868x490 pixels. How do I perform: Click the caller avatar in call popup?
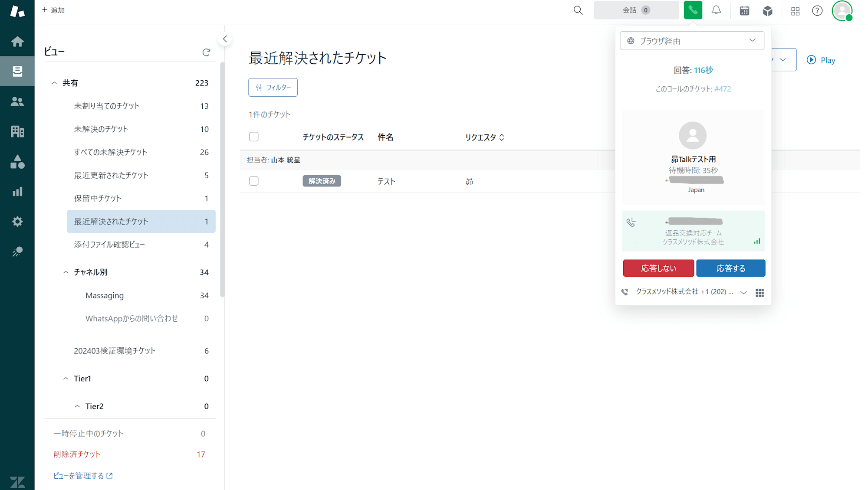coord(693,135)
